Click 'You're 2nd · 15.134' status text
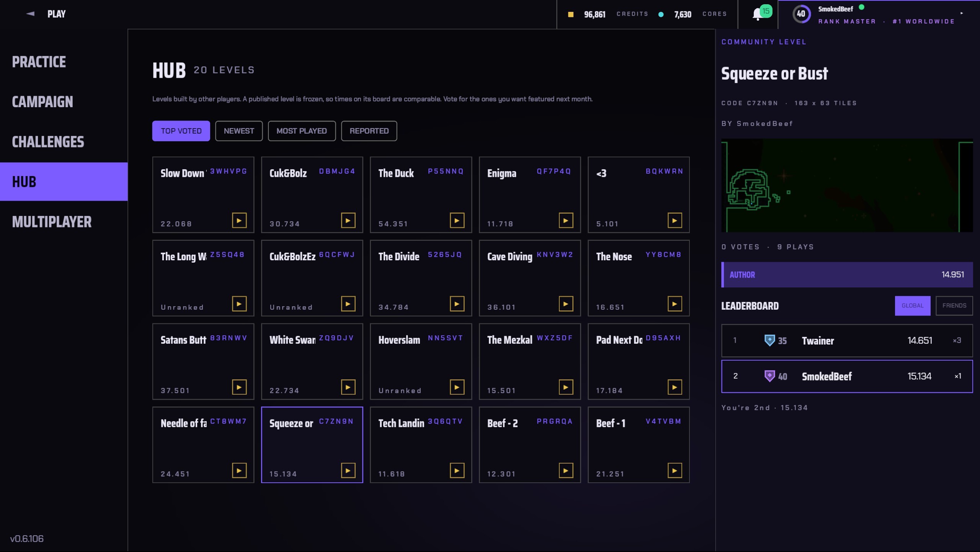 pyautogui.click(x=764, y=408)
